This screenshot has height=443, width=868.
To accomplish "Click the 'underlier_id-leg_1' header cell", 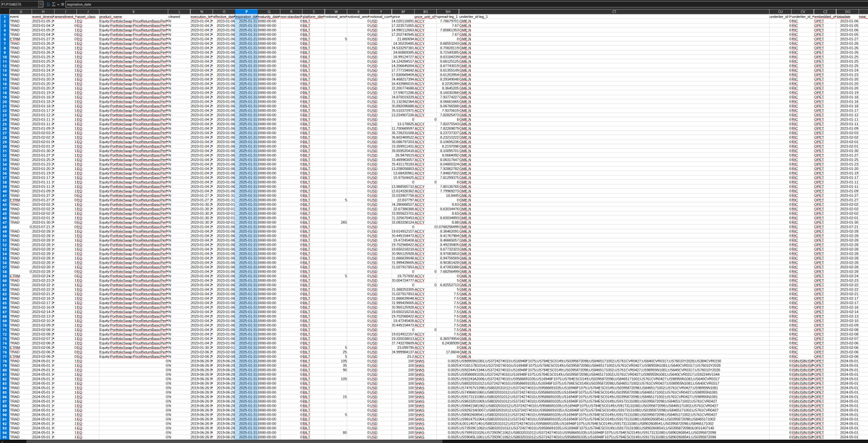I will point(614,17).
